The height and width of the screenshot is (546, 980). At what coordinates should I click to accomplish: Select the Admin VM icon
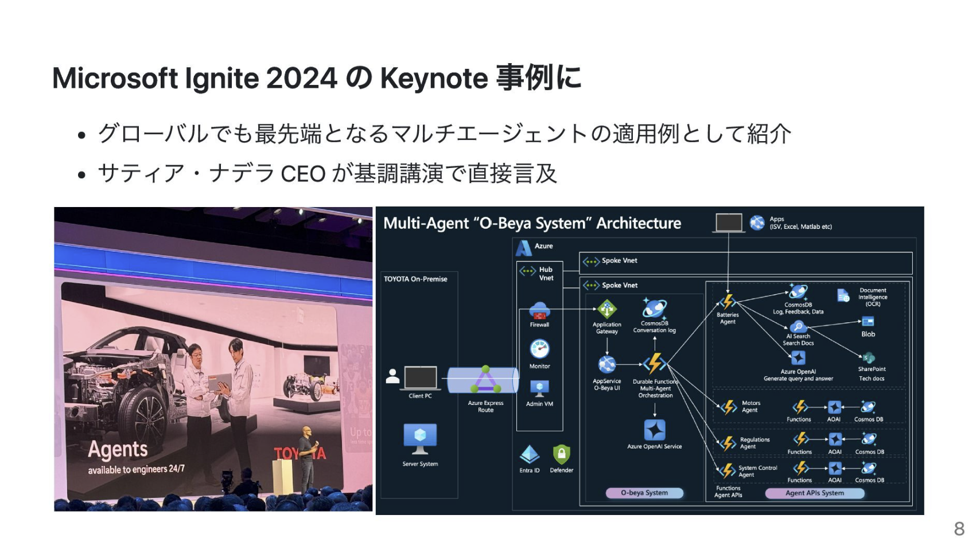point(539,388)
